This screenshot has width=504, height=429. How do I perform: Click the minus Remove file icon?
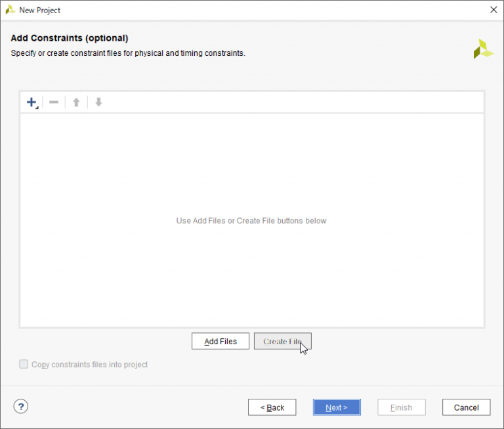point(54,102)
